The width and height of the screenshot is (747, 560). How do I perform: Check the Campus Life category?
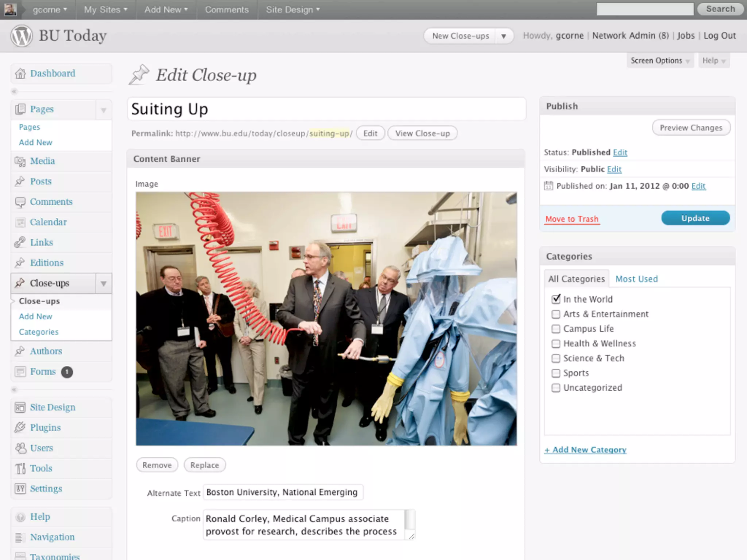point(556,329)
